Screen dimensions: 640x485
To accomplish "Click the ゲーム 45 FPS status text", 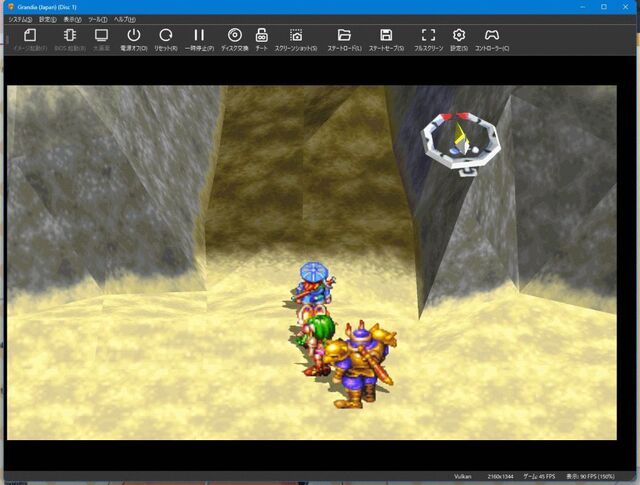I will tap(539, 476).
